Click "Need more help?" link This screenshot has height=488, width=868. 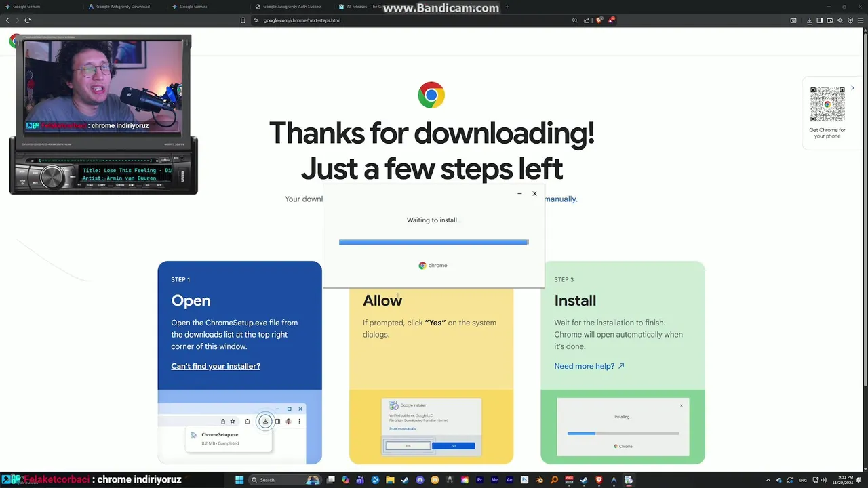(x=589, y=366)
